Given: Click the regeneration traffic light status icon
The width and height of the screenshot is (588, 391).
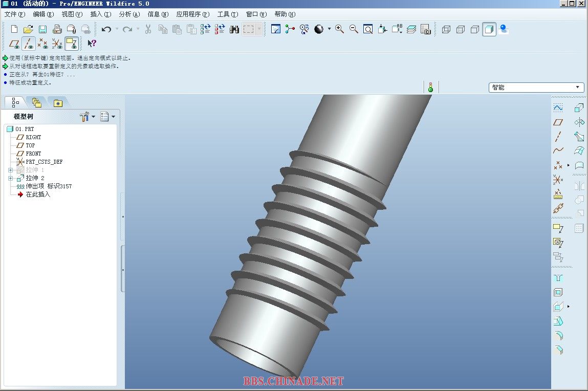Looking at the screenshot, I should (x=430, y=88).
